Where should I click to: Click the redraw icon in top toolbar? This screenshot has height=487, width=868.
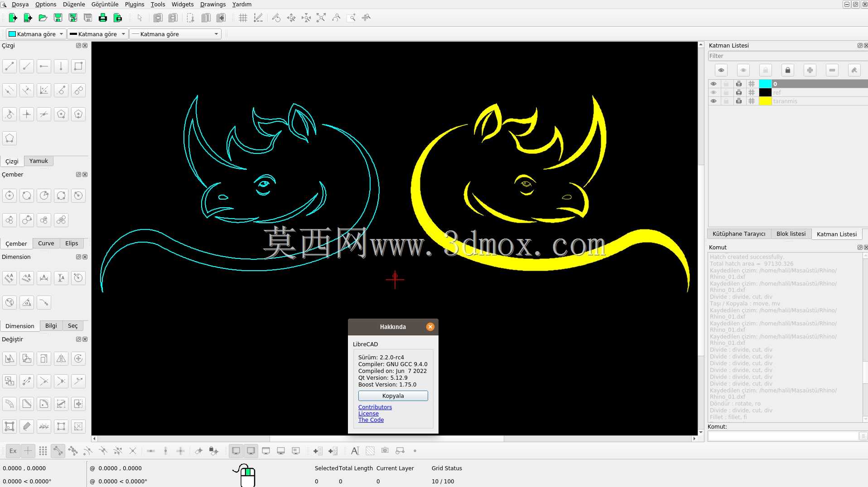276,18
